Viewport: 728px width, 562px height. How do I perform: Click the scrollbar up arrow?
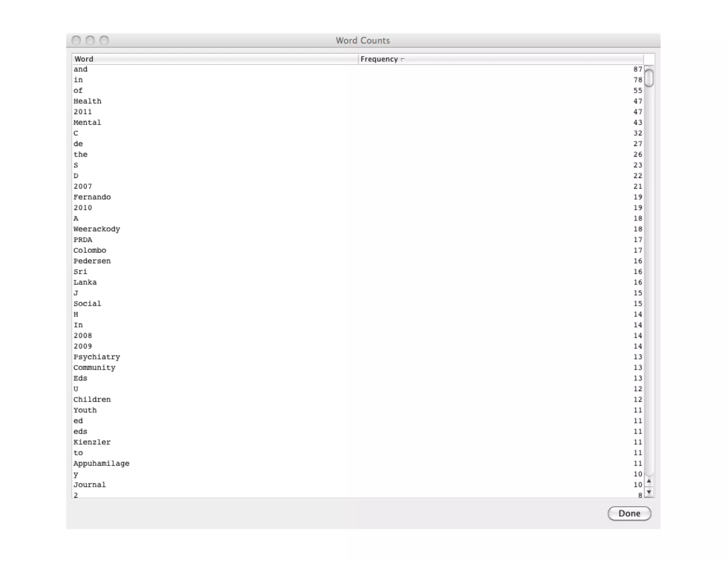[x=649, y=481]
